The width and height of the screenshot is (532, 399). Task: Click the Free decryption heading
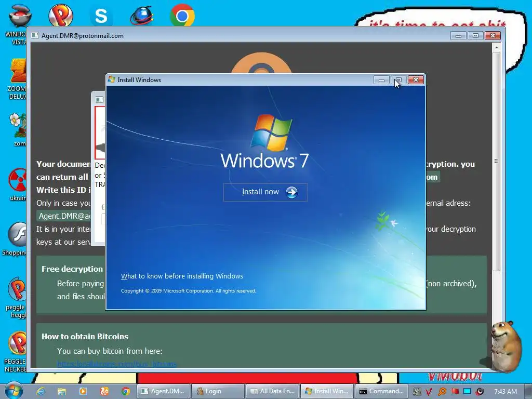pyautogui.click(x=72, y=269)
